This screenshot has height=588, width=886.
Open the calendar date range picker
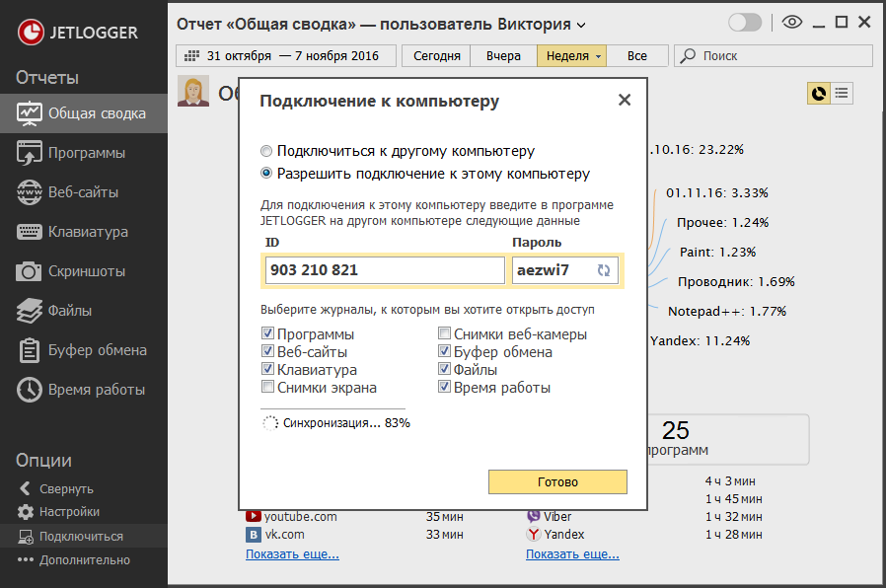coord(285,56)
